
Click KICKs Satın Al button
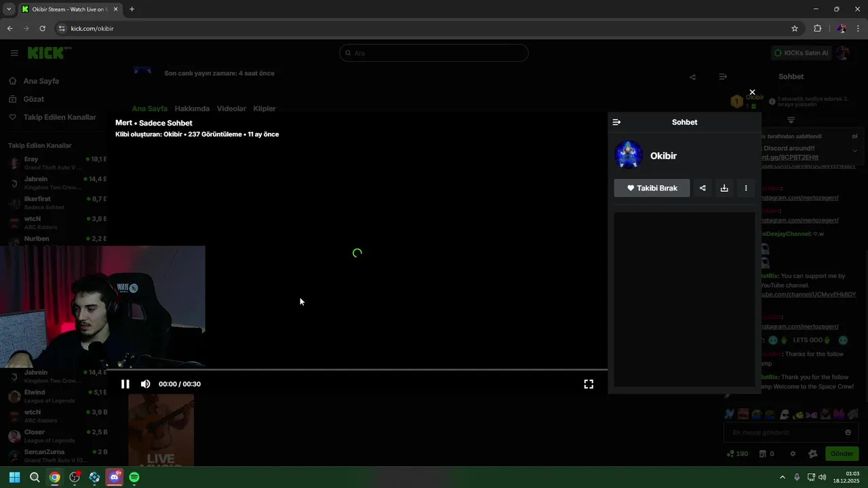[x=802, y=53]
